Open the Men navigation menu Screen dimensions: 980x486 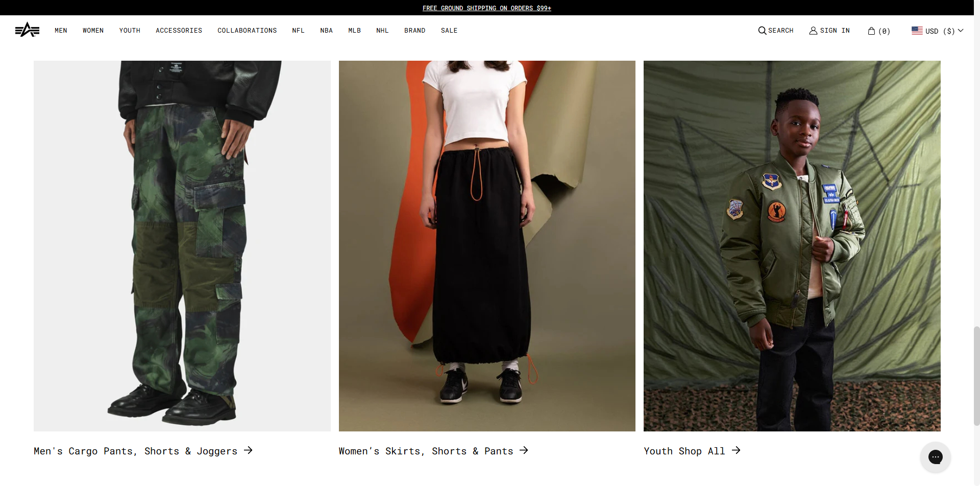(61, 31)
